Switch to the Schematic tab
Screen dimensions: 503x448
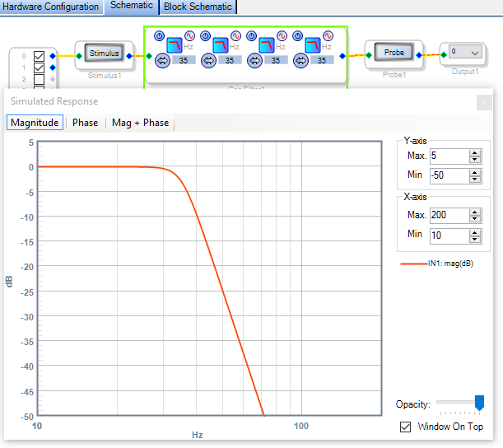click(132, 6)
